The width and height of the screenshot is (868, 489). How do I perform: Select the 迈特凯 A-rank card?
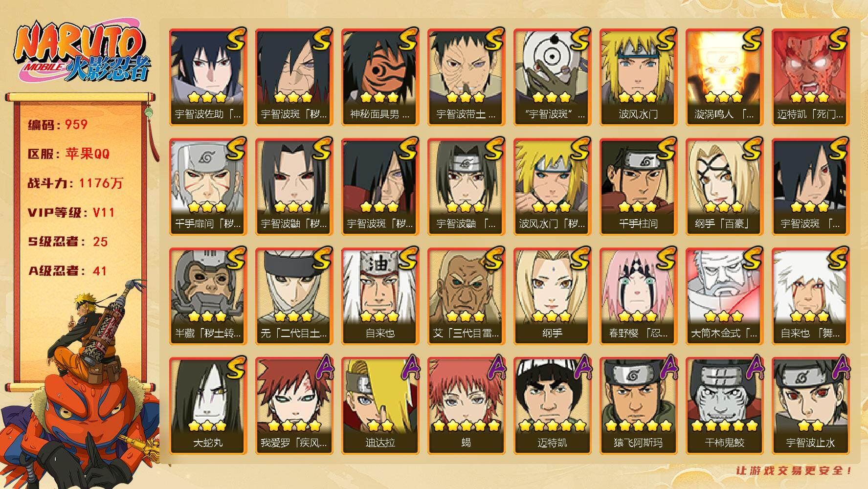tap(552, 405)
